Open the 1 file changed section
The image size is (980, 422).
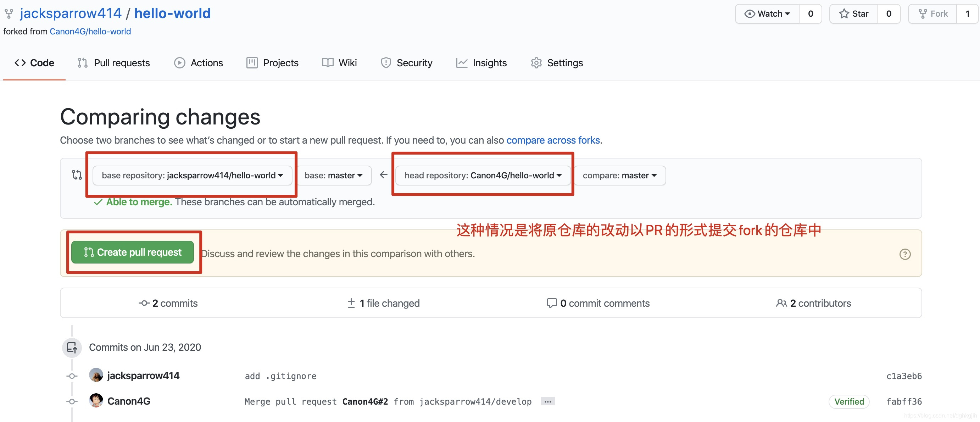coord(384,303)
